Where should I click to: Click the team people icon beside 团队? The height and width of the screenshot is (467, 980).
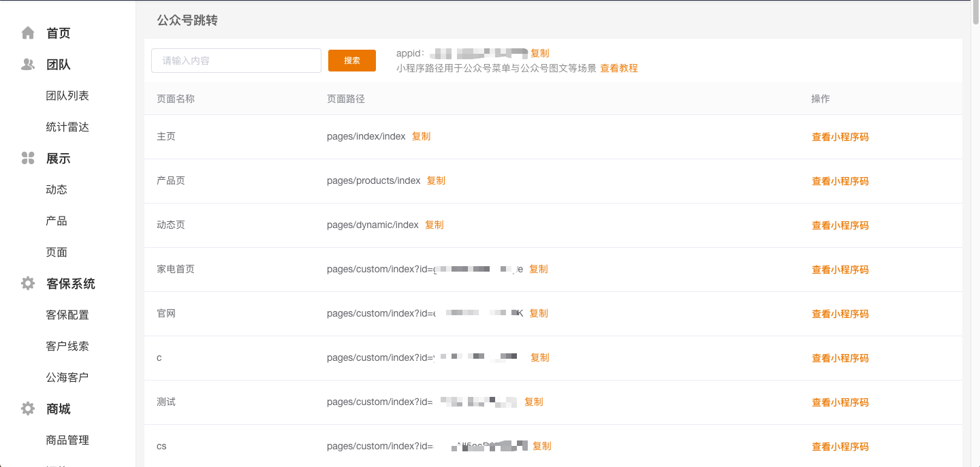28,65
